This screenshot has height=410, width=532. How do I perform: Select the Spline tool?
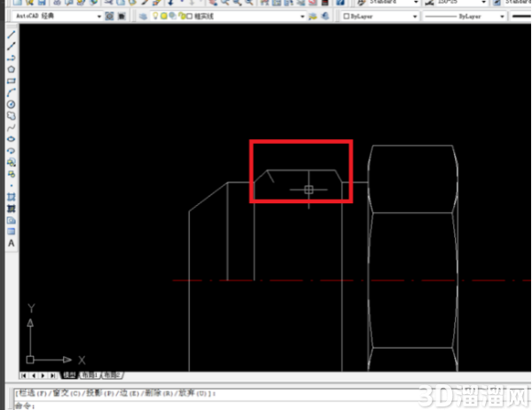12,128
